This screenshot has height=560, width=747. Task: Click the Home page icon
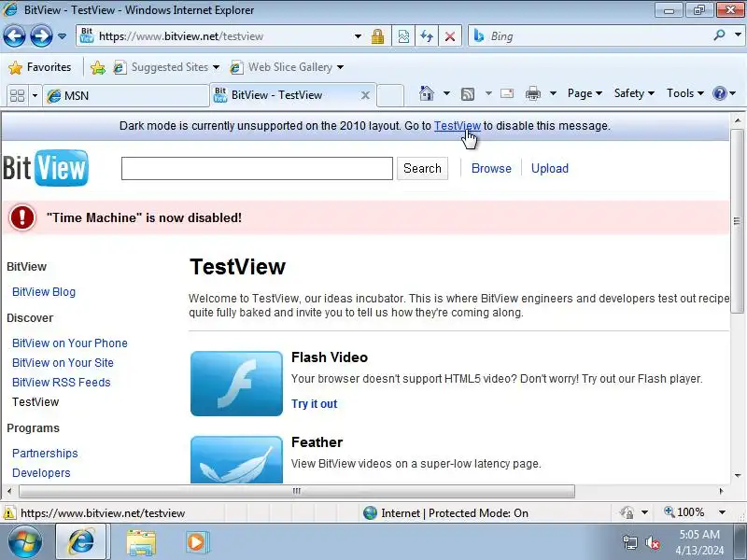coord(427,93)
